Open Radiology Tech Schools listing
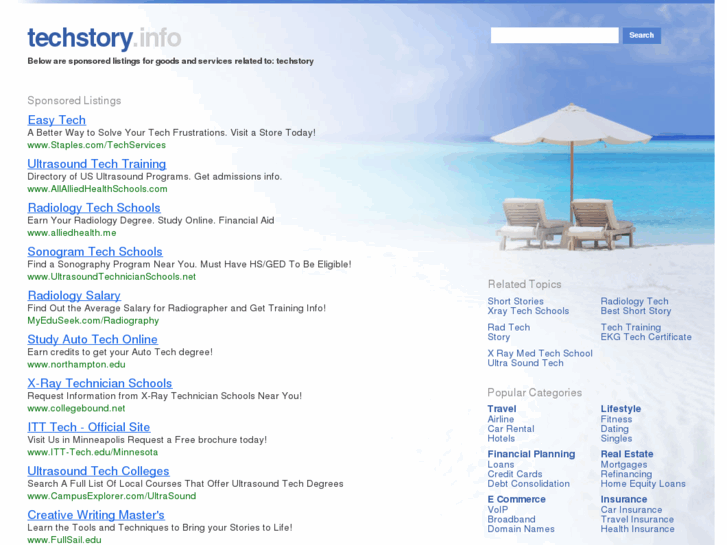Screen dimensions: 727x545 click(94, 208)
